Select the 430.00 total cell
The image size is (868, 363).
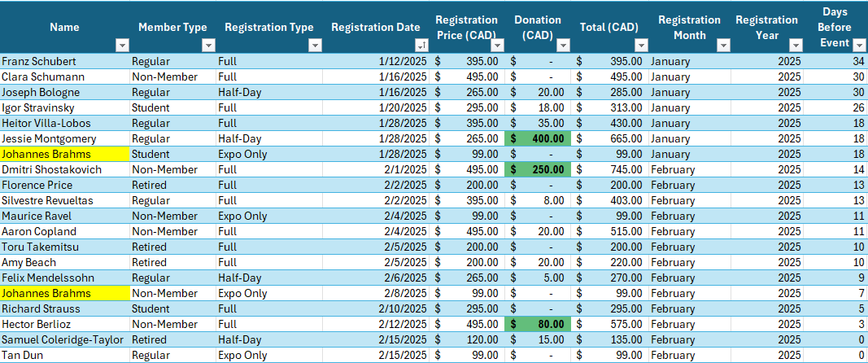(610, 123)
